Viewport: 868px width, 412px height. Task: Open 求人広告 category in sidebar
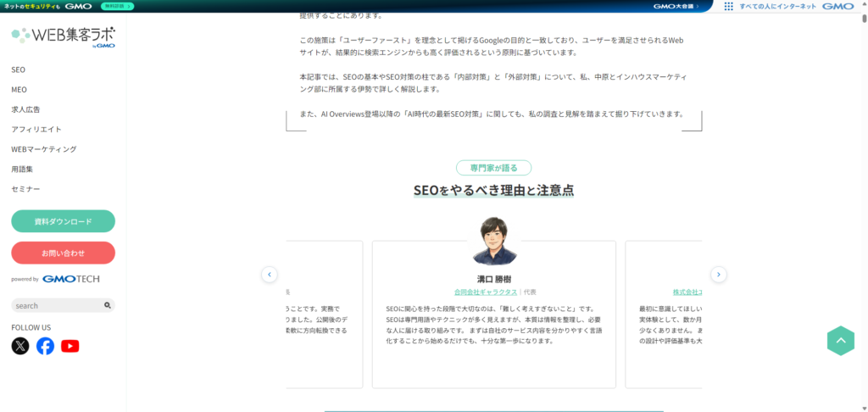click(25, 109)
